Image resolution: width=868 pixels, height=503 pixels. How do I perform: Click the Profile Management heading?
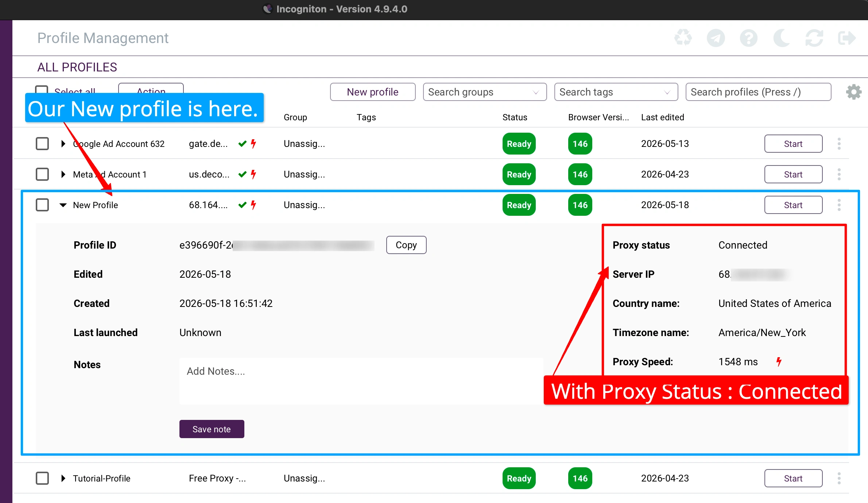pos(103,38)
